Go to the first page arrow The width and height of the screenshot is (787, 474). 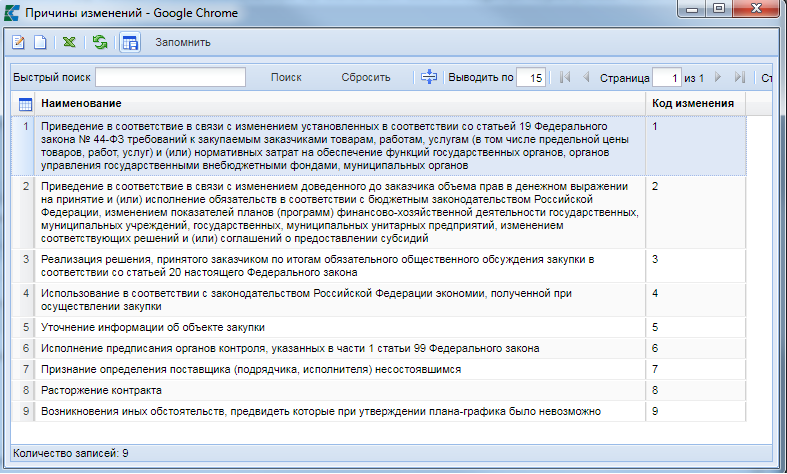565,77
